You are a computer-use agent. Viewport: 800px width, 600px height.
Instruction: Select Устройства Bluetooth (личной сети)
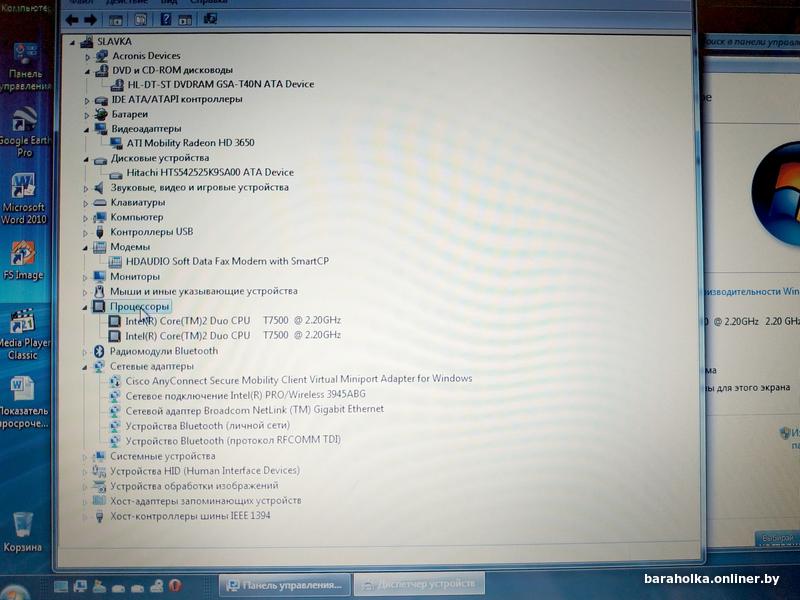pyautogui.click(x=208, y=426)
